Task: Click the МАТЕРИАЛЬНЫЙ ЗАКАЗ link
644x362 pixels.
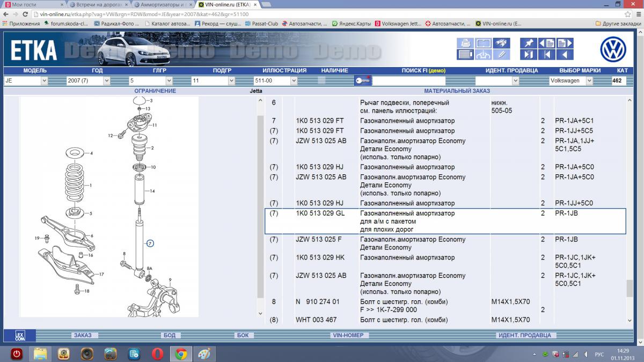Action: tap(457, 91)
